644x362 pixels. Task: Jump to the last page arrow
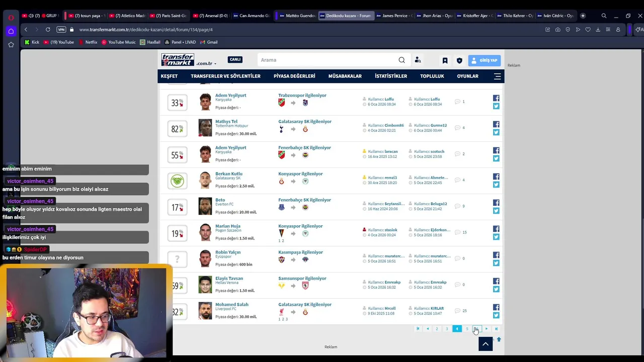(x=496, y=329)
